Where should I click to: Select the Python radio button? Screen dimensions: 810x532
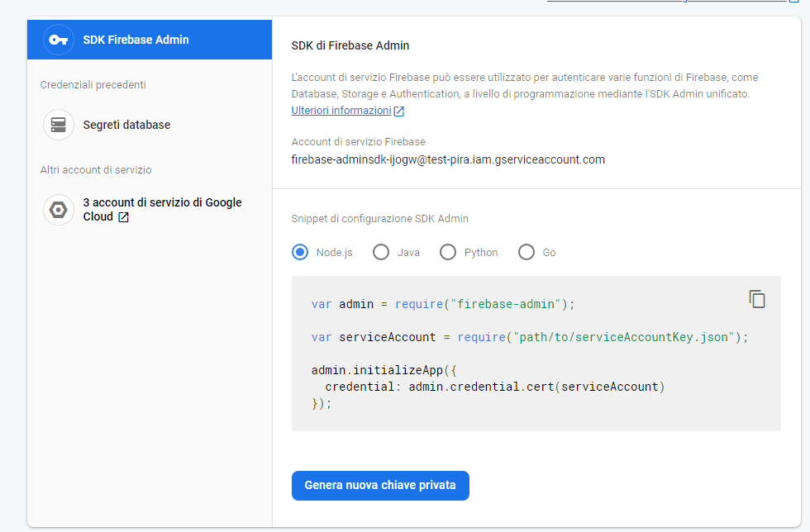pos(448,252)
